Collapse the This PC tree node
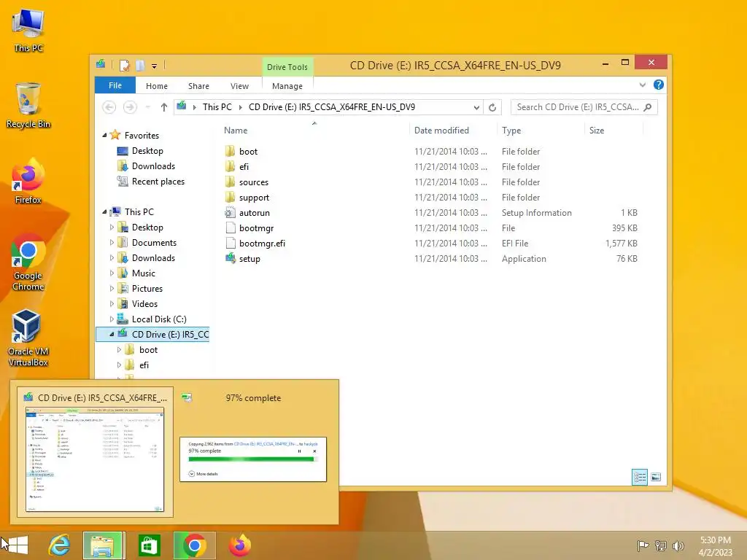The image size is (747, 560). (x=104, y=211)
